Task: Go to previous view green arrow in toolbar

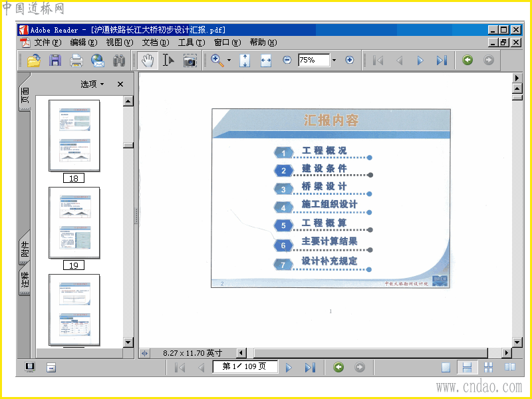Action: pos(467,61)
